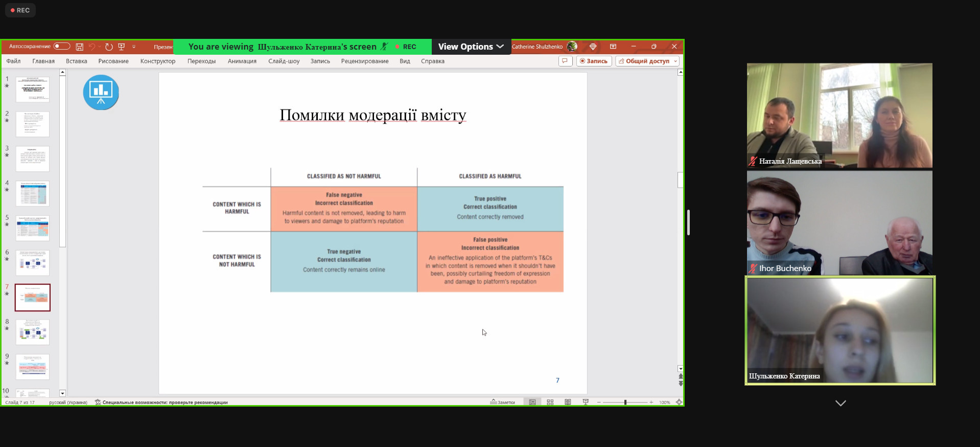
Task: Switch to Normal view icon
Action: coord(532,403)
